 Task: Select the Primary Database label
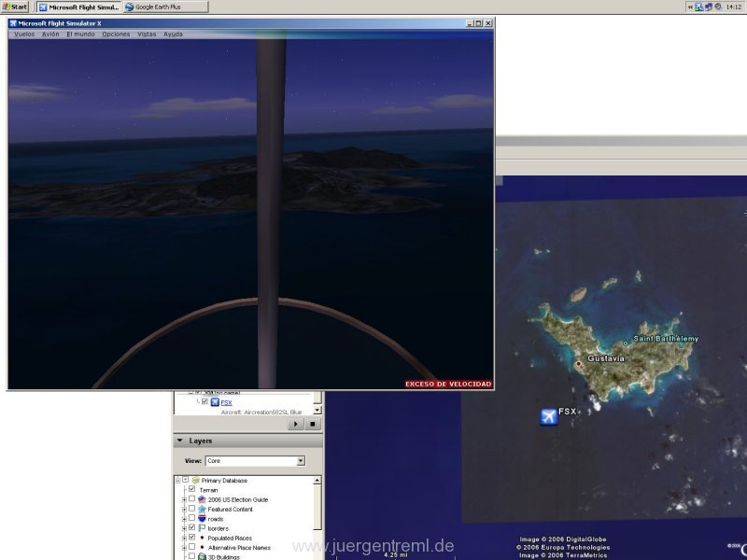[x=224, y=481]
